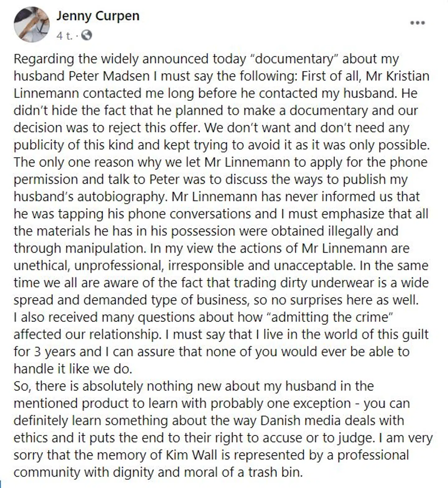Image resolution: width=448 pixels, height=488 pixels.
Task: Click the Jenny Curpen profile picture
Action: 32,24
